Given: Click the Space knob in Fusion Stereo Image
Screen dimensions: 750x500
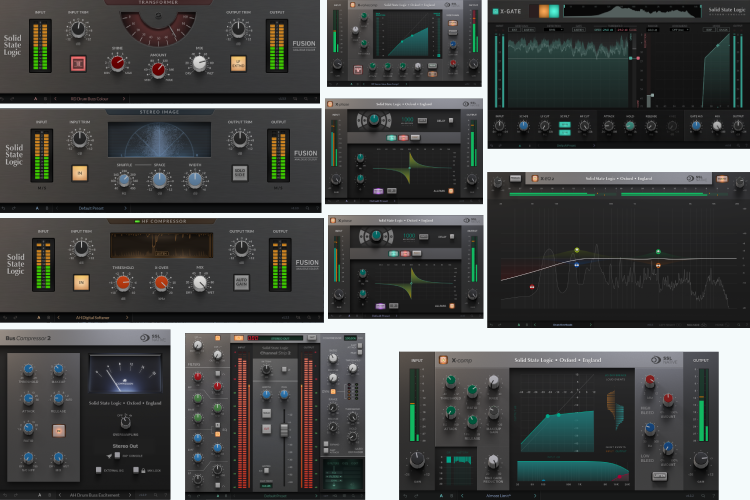Looking at the screenshot, I should tap(159, 179).
